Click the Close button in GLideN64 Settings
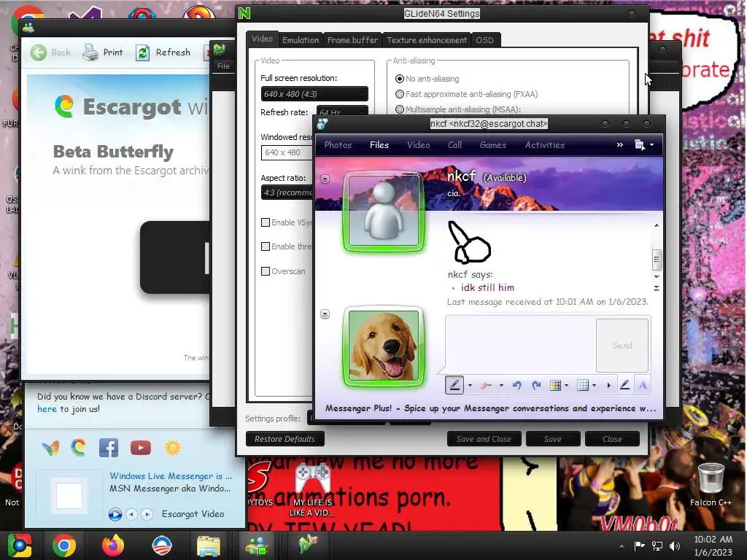 tap(612, 439)
